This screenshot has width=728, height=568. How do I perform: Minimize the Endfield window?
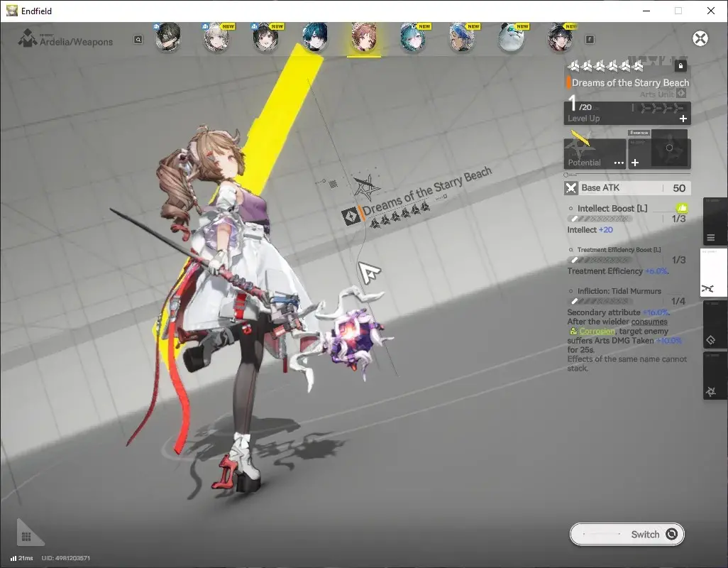pyautogui.click(x=646, y=11)
